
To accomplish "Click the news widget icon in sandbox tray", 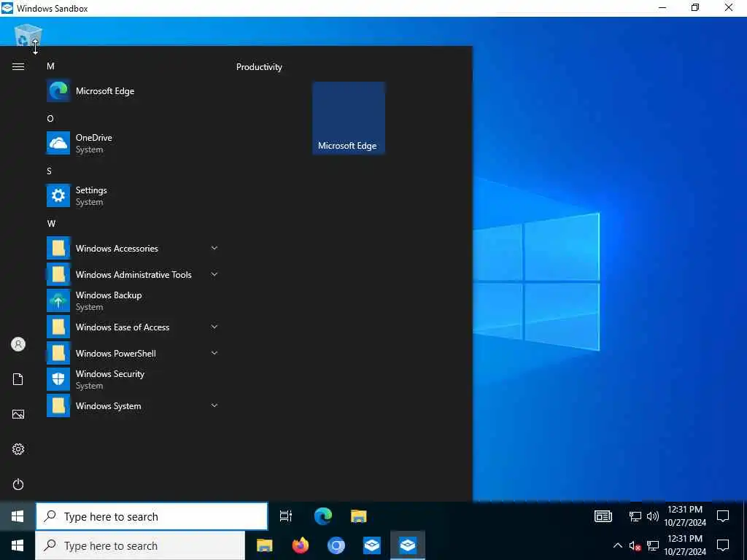I will 603,516.
